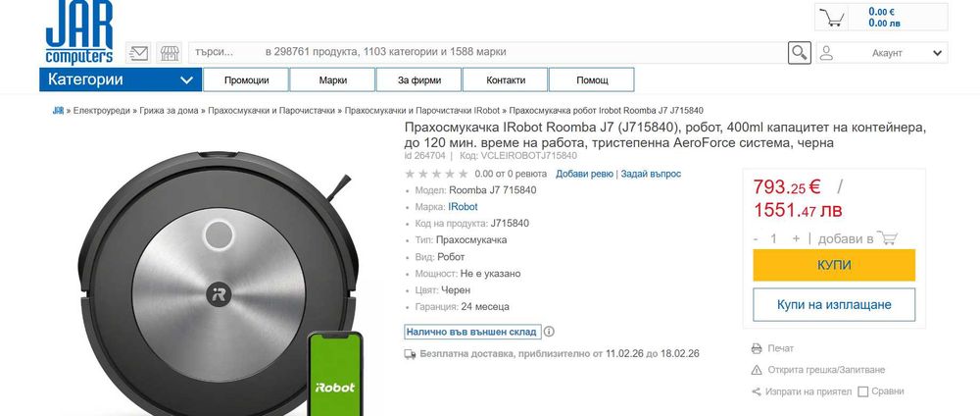The height and width of the screenshot is (416, 980).
Task: Click the price 1551.47 лв
Action: pyautogui.click(x=798, y=210)
